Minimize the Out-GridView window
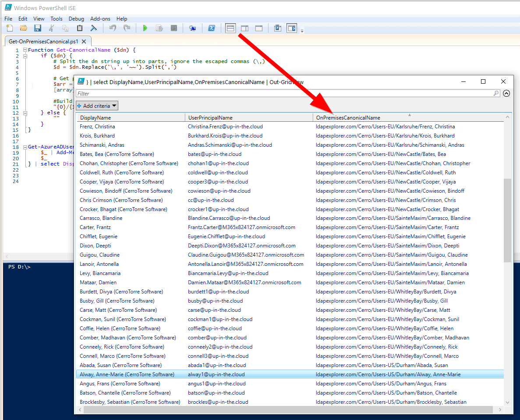 point(463,81)
